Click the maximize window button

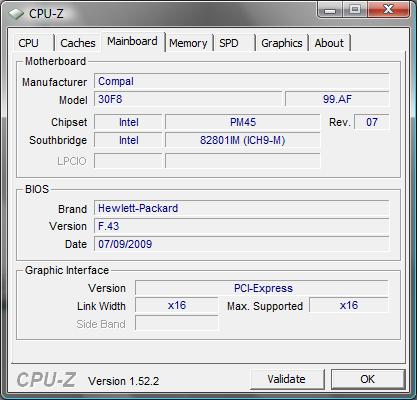(355, 10)
